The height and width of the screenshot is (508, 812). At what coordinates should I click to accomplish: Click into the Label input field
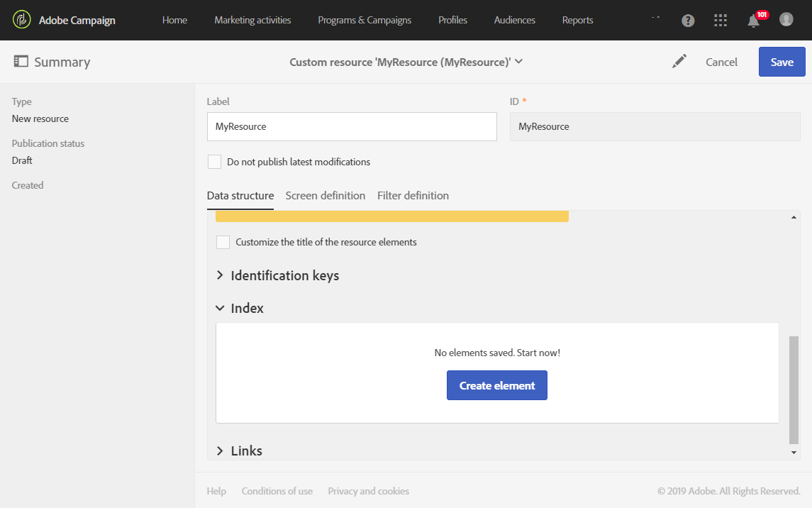(x=352, y=126)
